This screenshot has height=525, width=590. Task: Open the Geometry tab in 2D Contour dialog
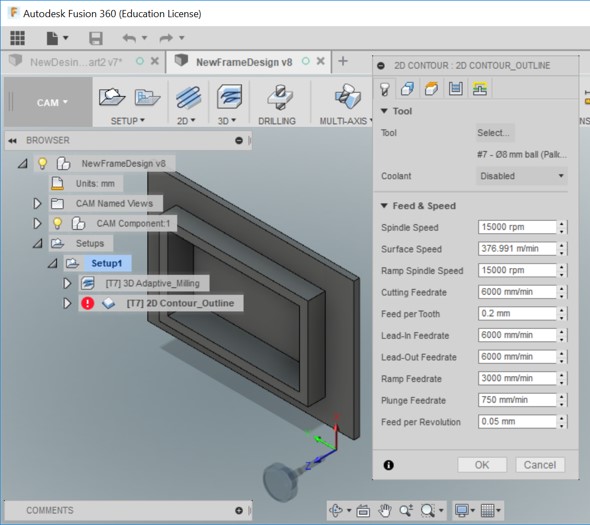[408, 89]
